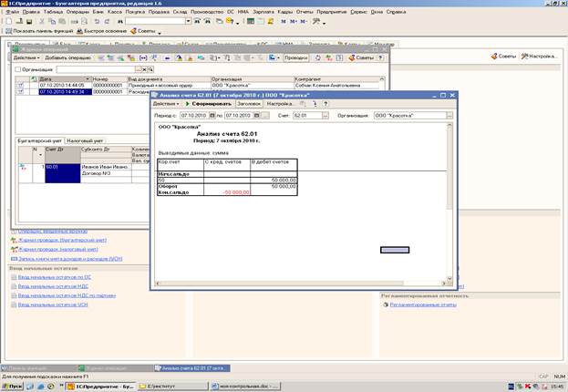Select the journal row dated 07.10.2010 14:44:05
The height and width of the screenshot is (392, 568).
point(198,85)
